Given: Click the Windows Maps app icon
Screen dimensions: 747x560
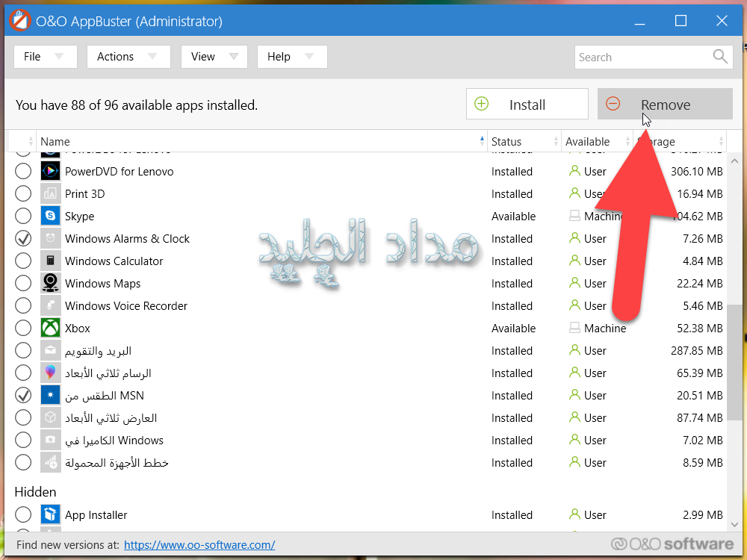Looking at the screenshot, I should [x=50, y=283].
